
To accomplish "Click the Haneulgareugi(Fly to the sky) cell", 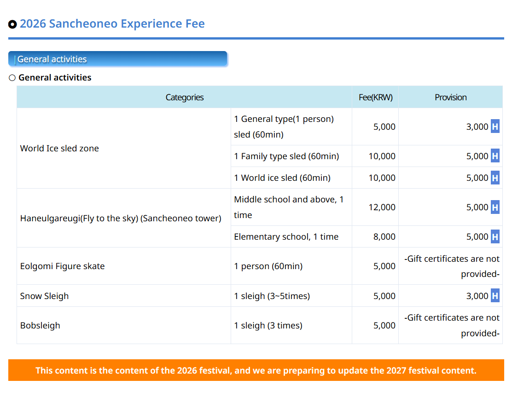I will (x=124, y=218).
